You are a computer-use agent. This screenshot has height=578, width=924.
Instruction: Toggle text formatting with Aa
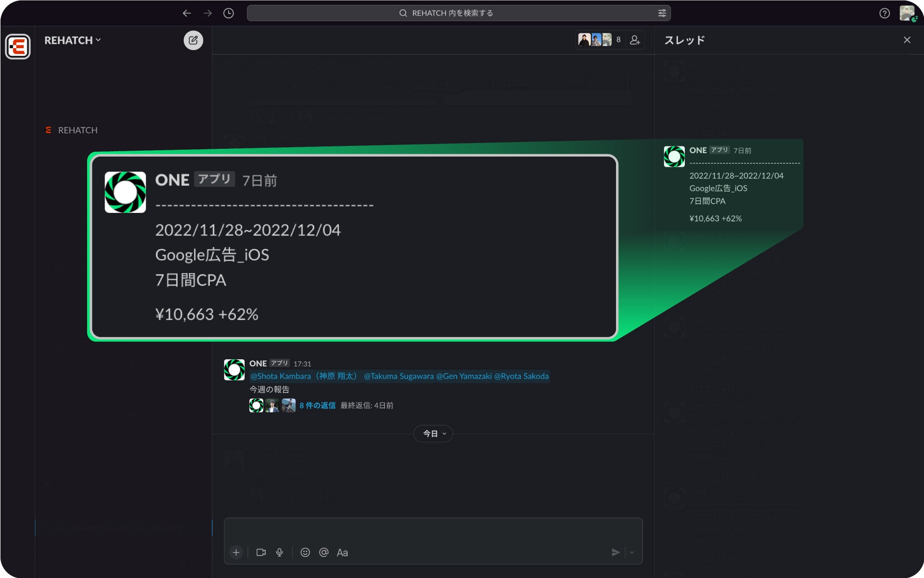pyautogui.click(x=342, y=553)
